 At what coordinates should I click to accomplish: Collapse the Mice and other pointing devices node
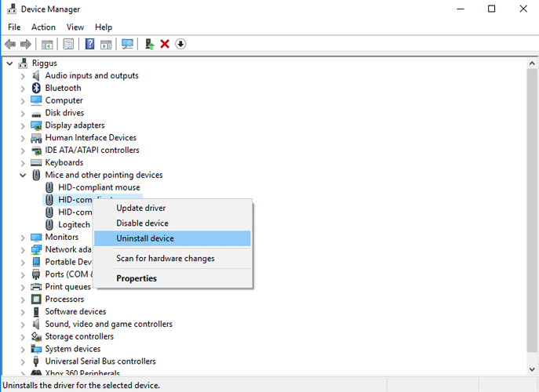(x=23, y=175)
